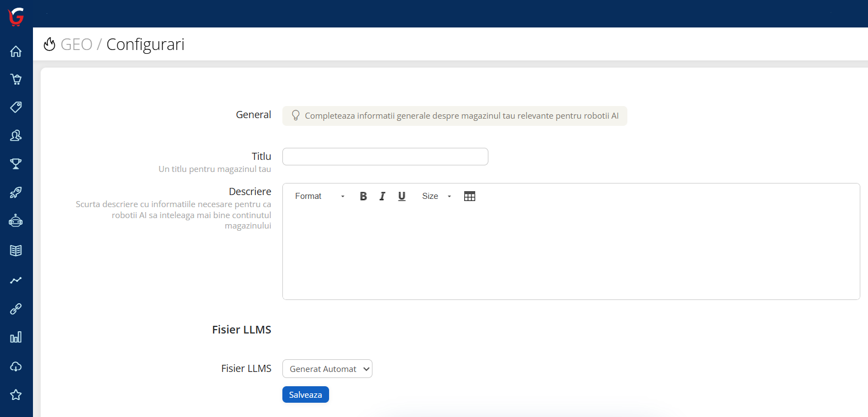The image size is (868, 417).
Task: Click the 'Scurta descriere cu informatiile' help text
Action: [x=174, y=215]
